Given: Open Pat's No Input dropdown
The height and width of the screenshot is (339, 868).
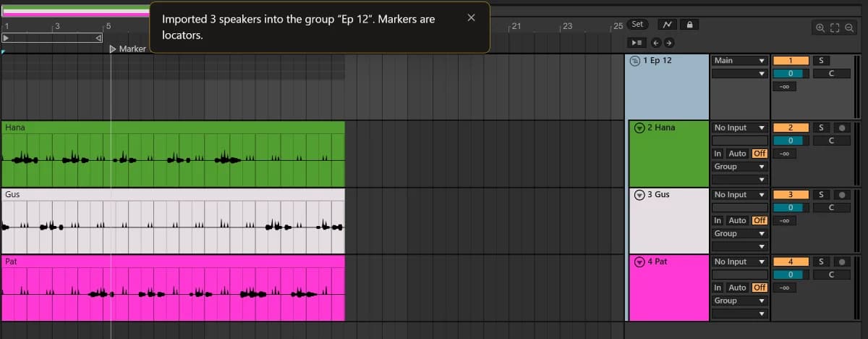Looking at the screenshot, I should coord(739,261).
